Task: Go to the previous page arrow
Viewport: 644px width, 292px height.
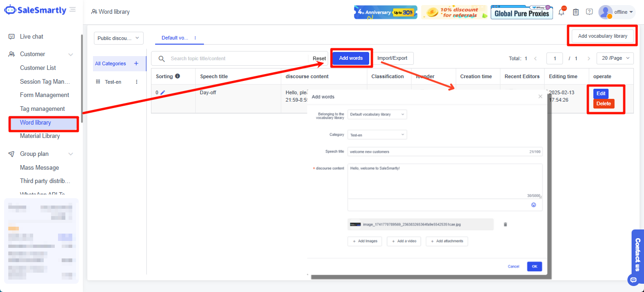Action: click(535, 58)
